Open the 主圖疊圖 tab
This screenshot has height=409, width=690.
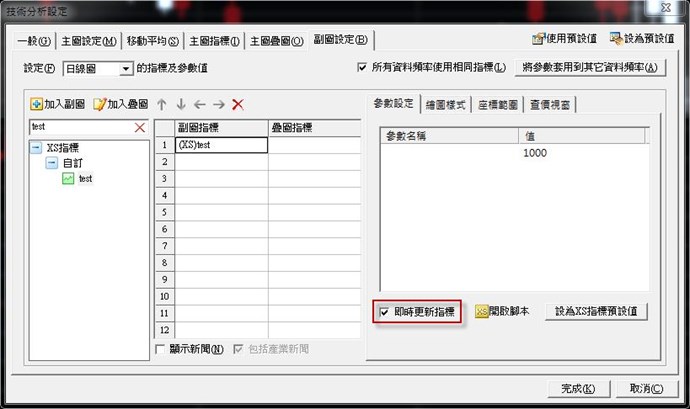pos(276,41)
